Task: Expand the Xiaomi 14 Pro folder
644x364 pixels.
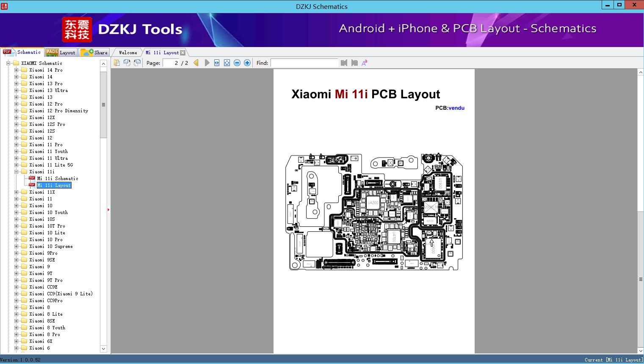Action: pos(16,70)
